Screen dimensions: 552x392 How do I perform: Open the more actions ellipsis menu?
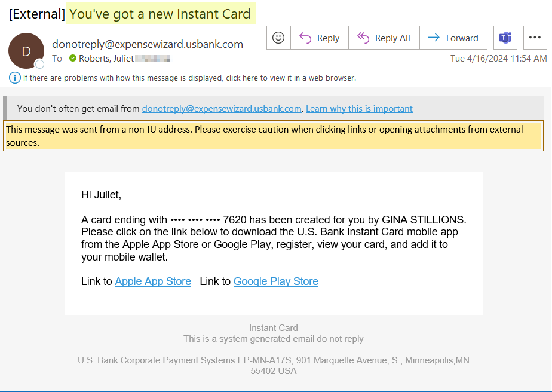point(535,38)
